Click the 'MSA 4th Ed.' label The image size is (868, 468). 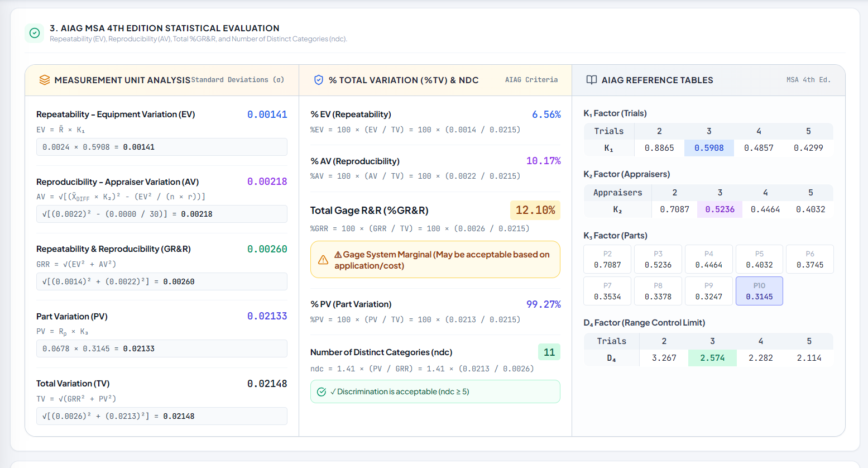click(809, 80)
